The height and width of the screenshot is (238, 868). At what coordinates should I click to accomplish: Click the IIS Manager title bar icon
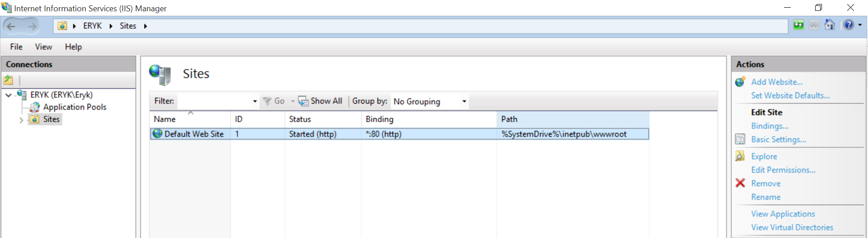point(7,8)
